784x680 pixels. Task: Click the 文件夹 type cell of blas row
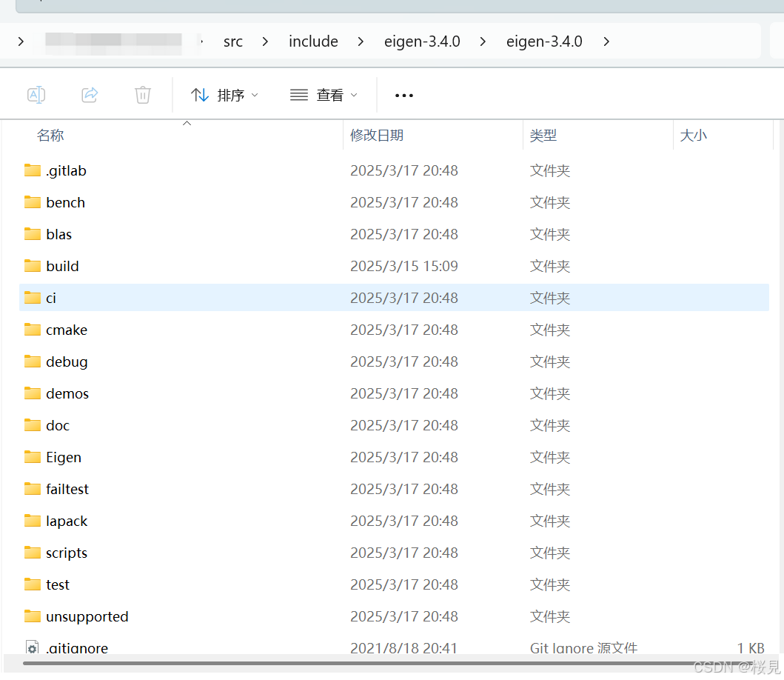point(550,234)
